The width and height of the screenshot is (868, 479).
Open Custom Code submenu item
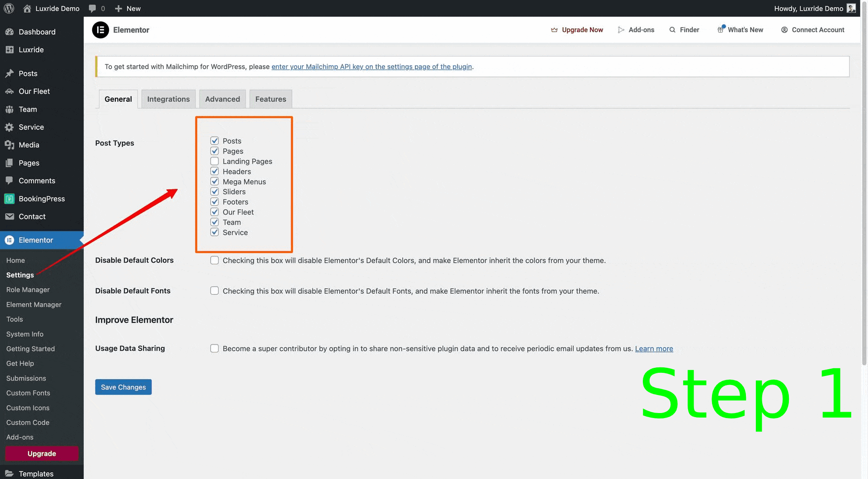[x=28, y=423]
